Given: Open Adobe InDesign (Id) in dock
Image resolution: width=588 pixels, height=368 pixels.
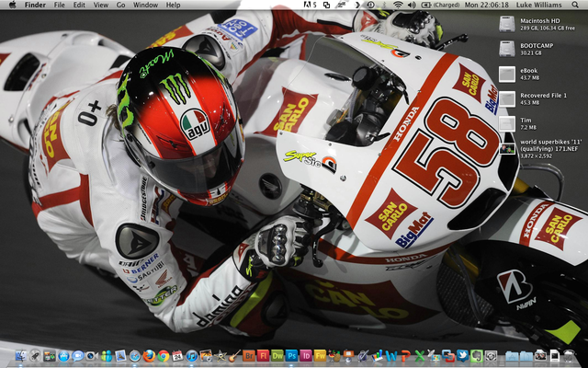Looking at the screenshot, I should [x=306, y=355].
